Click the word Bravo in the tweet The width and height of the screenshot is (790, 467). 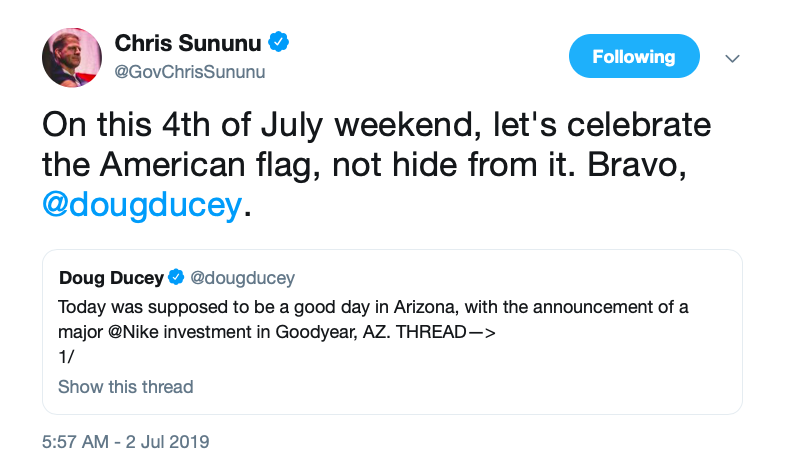tap(636, 165)
